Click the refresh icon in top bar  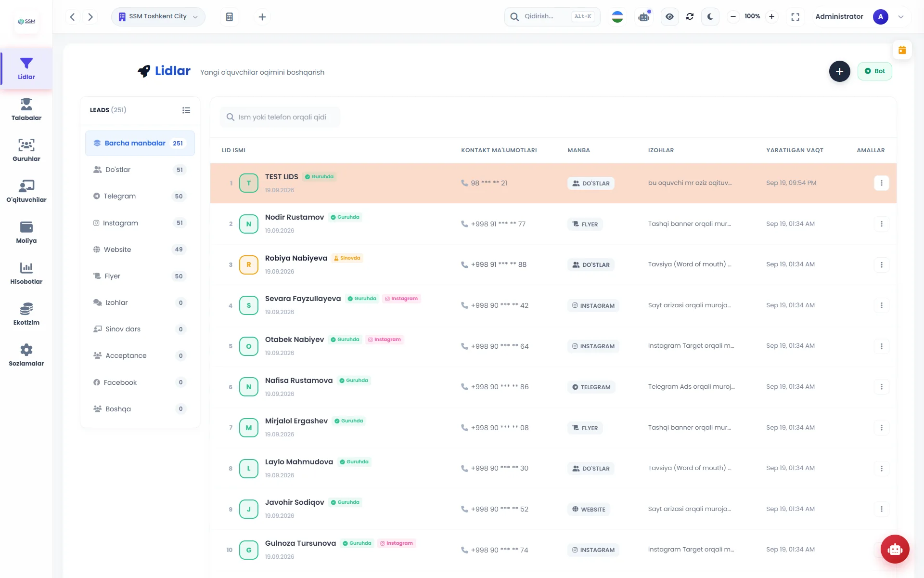(690, 17)
